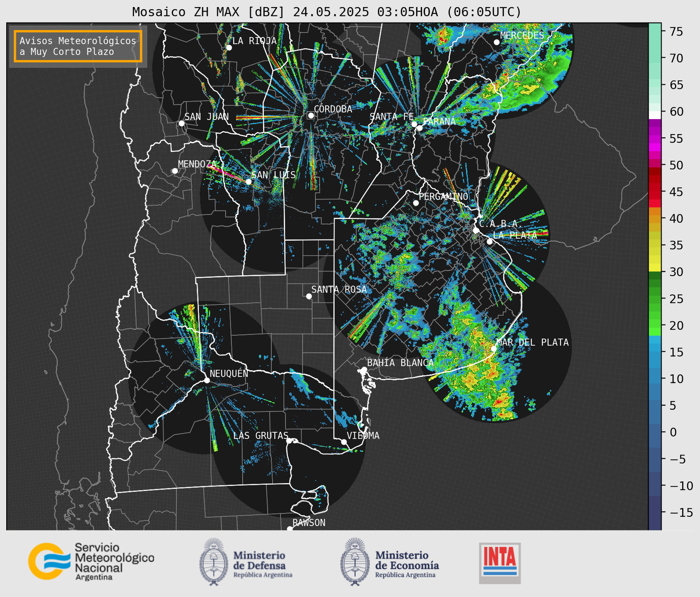Click the SANTA ROSA city marker dot

point(309,296)
